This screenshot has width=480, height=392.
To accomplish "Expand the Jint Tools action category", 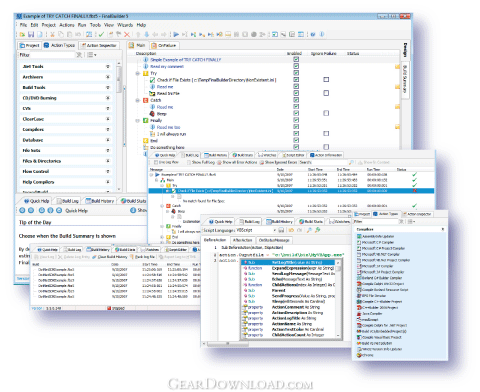I will tap(108, 67).
